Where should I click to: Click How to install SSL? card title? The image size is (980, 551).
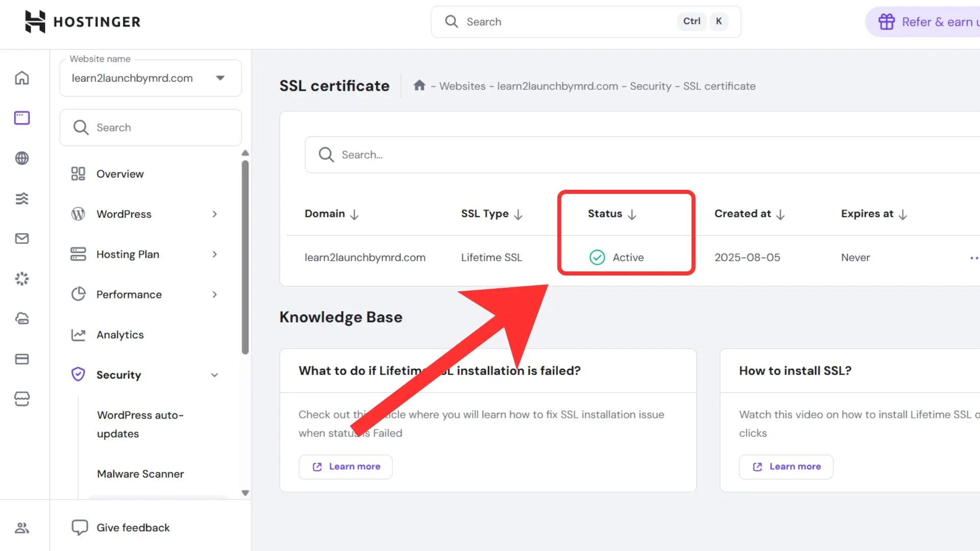(795, 371)
